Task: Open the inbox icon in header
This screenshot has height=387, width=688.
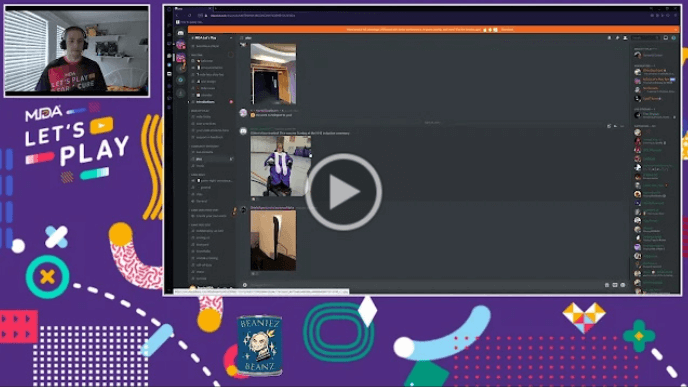Action: [666, 38]
